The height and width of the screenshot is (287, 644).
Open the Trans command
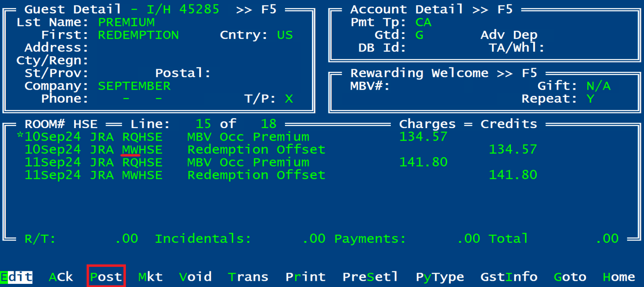[248, 277]
